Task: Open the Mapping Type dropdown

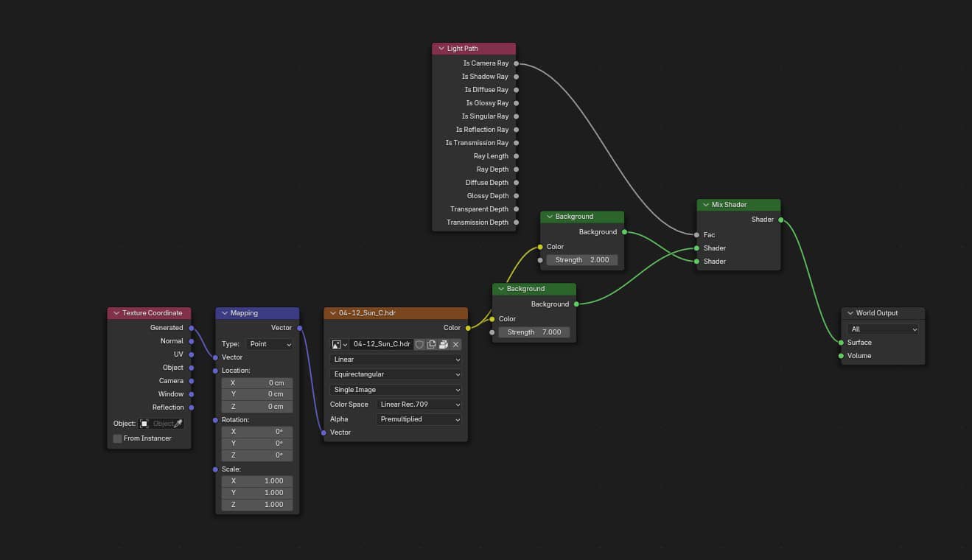Action: [270, 344]
